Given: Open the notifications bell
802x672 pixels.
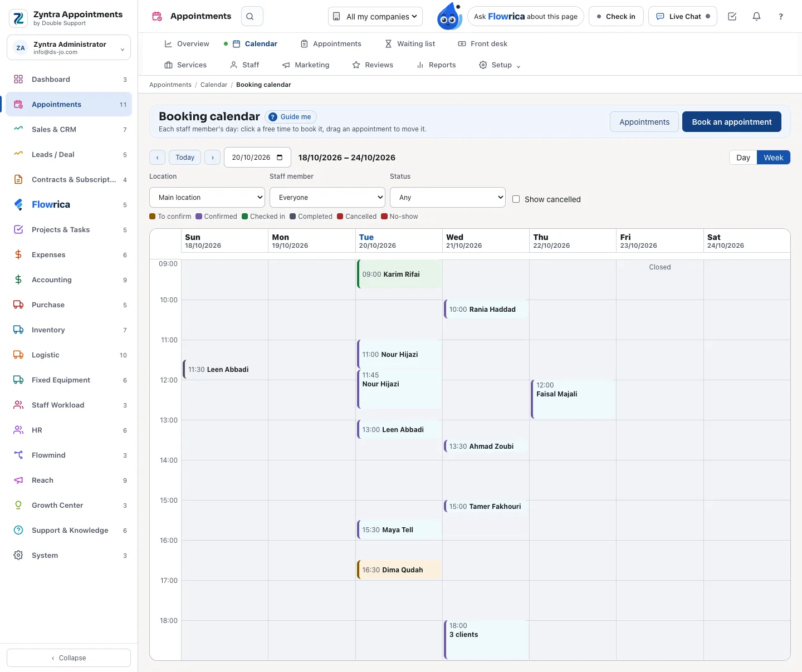Looking at the screenshot, I should coord(756,17).
